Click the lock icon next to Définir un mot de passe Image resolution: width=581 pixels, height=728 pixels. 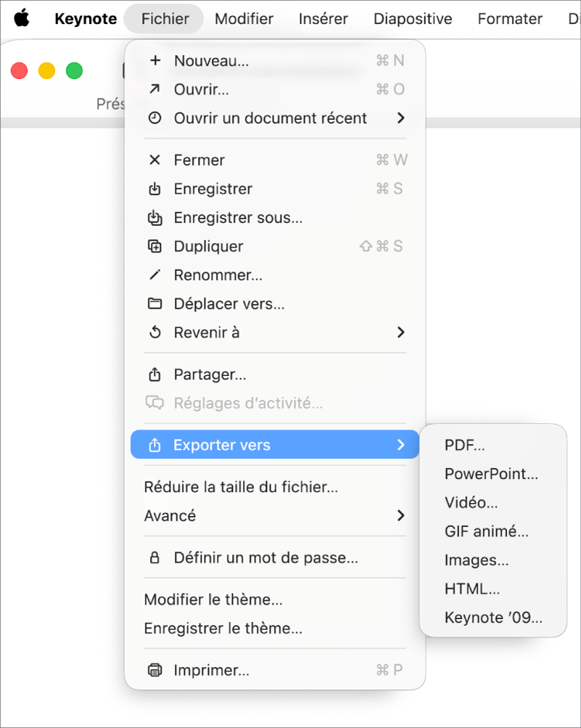click(x=155, y=557)
